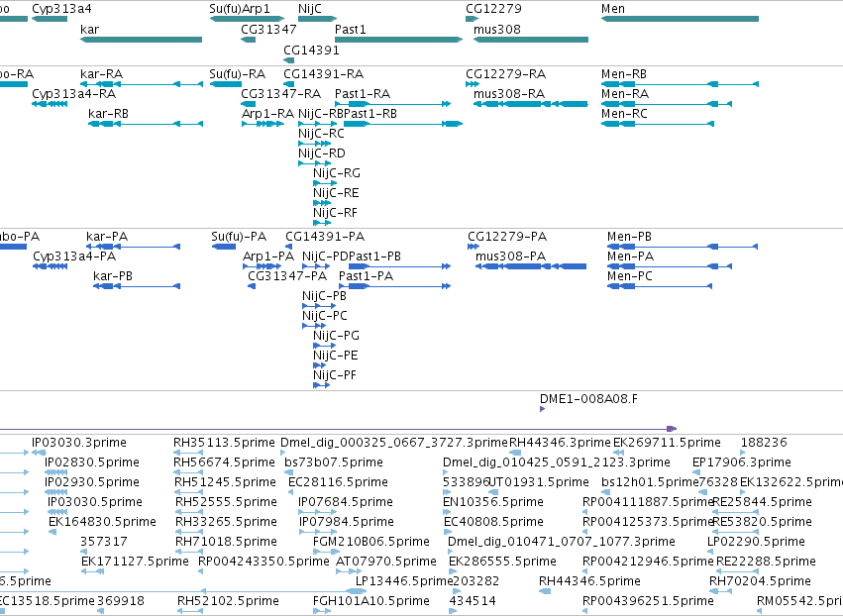Click the CG31347 gene label
Image resolution: width=843 pixels, height=616 pixels.
(268, 30)
